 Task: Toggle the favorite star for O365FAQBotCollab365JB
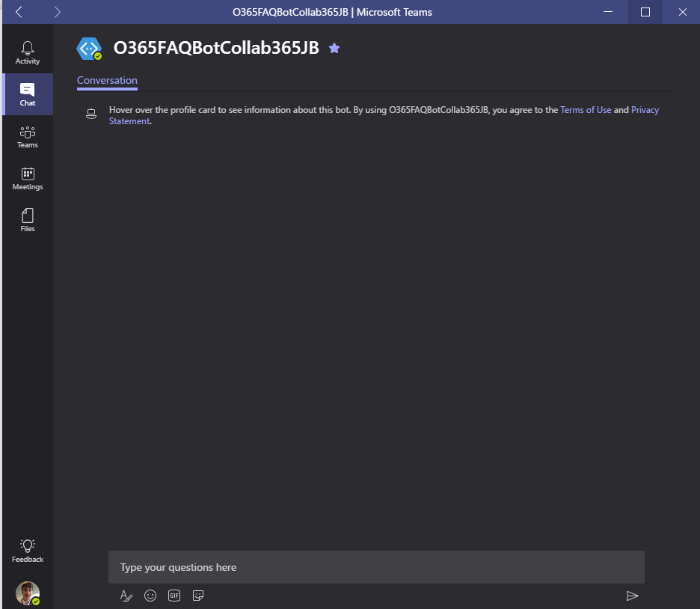point(334,48)
